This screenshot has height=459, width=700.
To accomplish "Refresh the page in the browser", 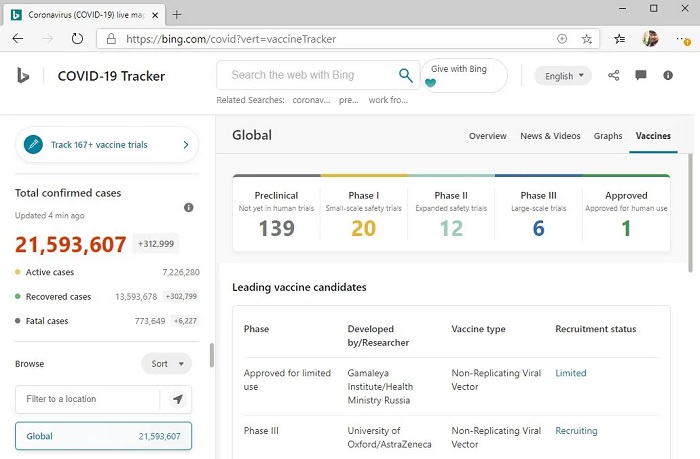I will pyautogui.click(x=77, y=39).
